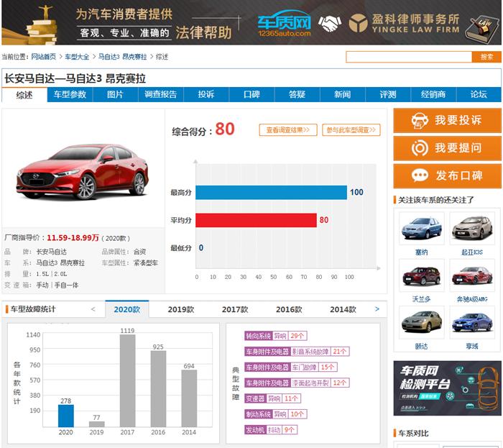
Task: Open the 车型参数 tab
Action: 70,94
